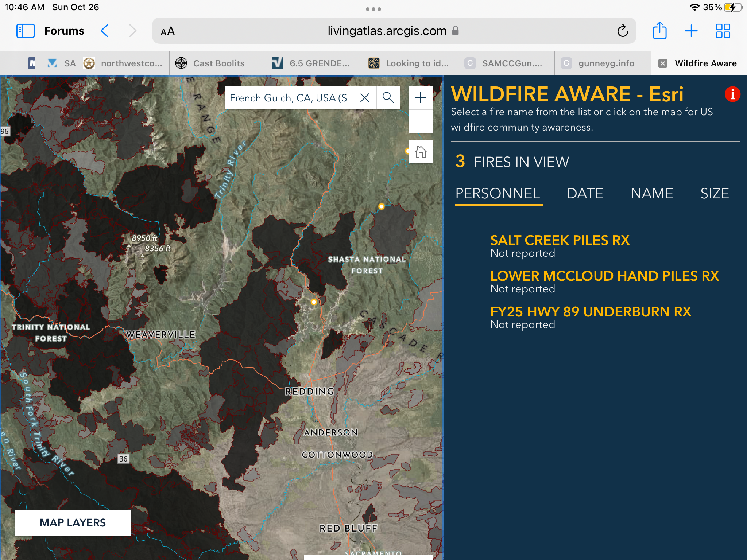Show the tab overview grid

(723, 31)
